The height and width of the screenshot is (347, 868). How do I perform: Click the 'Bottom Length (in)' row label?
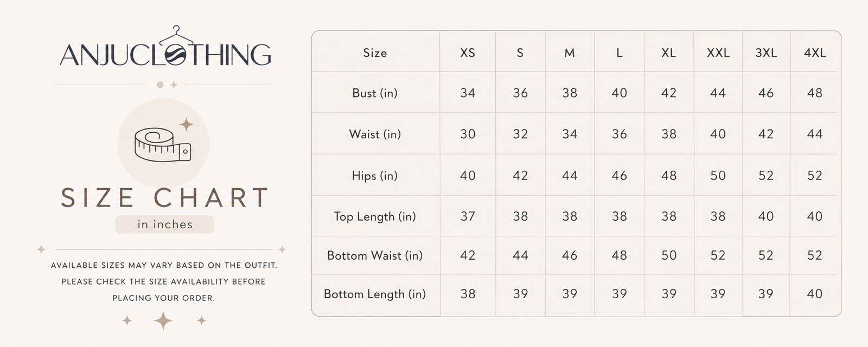point(375,294)
